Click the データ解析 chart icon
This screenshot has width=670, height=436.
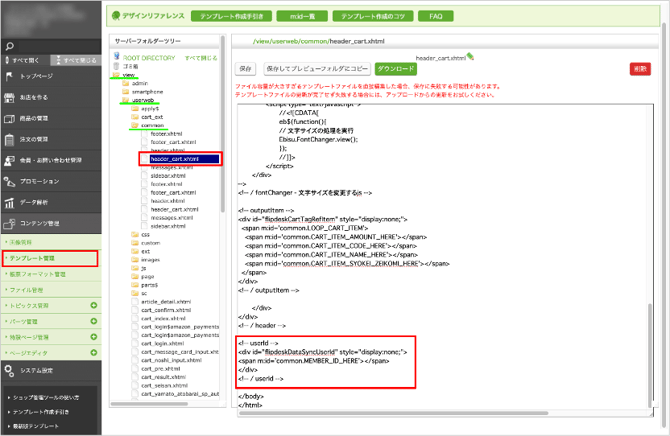click(x=10, y=201)
